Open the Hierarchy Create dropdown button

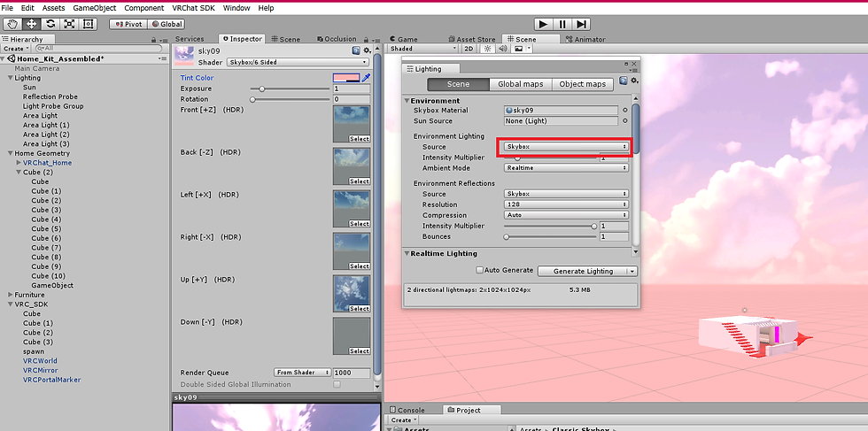14,49
